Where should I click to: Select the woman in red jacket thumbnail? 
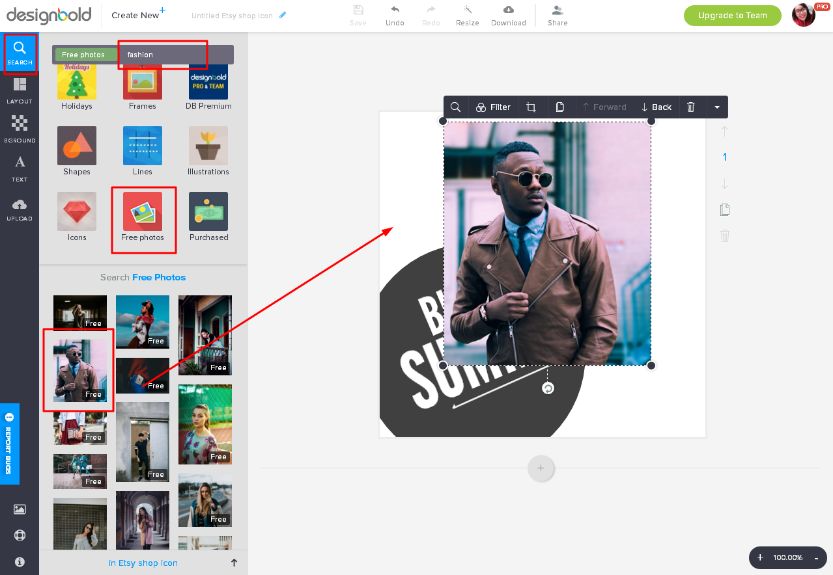[142, 322]
